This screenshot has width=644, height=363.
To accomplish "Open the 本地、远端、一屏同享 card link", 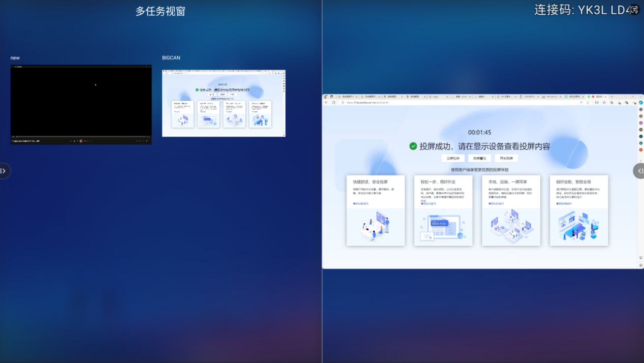I will (x=496, y=203).
